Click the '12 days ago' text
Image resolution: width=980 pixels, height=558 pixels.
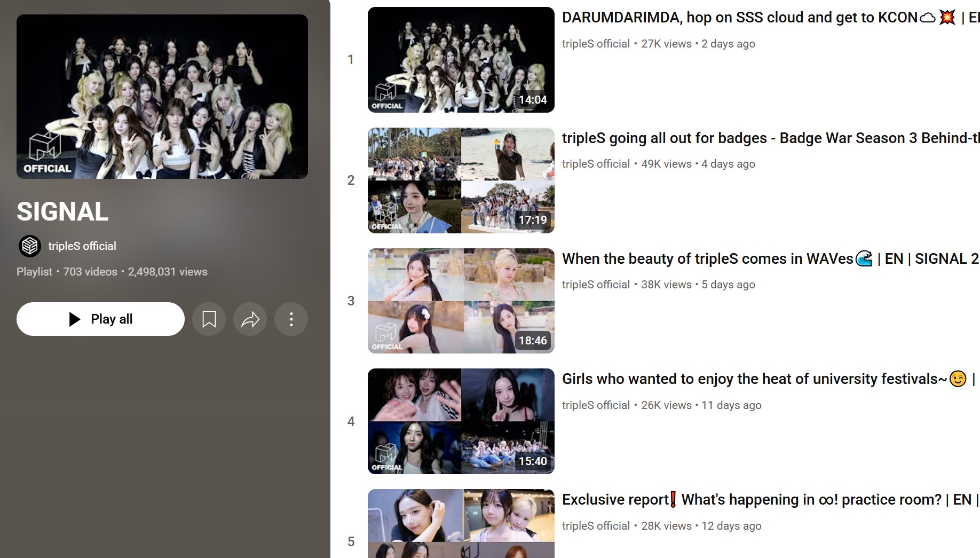pyautogui.click(x=731, y=526)
